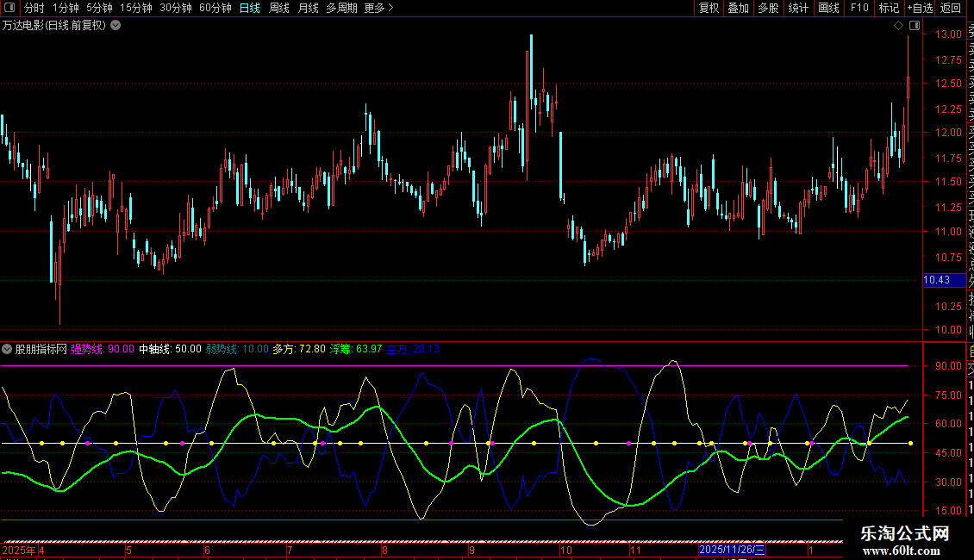Open the 叠加 overlay tool
Image resolution: width=974 pixels, height=560 pixels.
tap(738, 8)
